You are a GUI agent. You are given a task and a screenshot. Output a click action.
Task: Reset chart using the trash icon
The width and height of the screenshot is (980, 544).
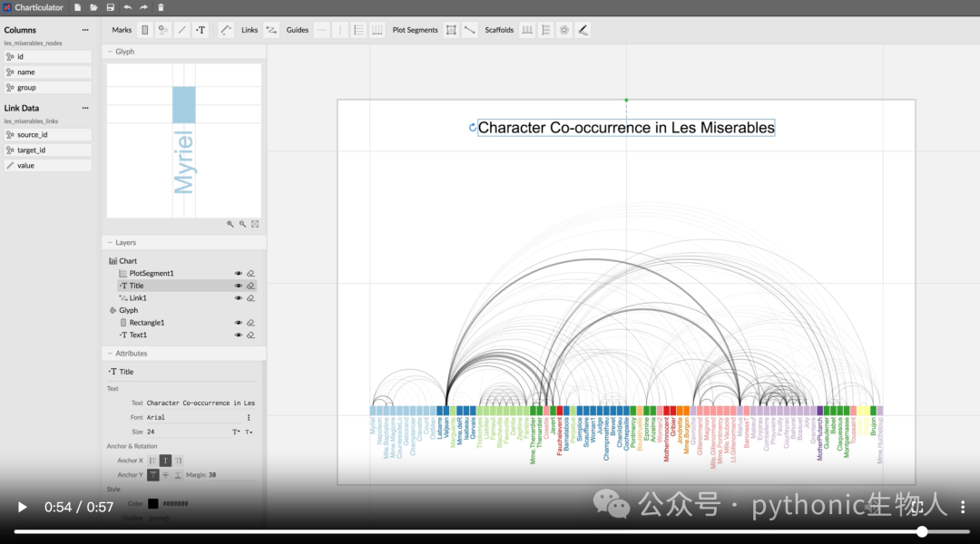click(x=161, y=7)
